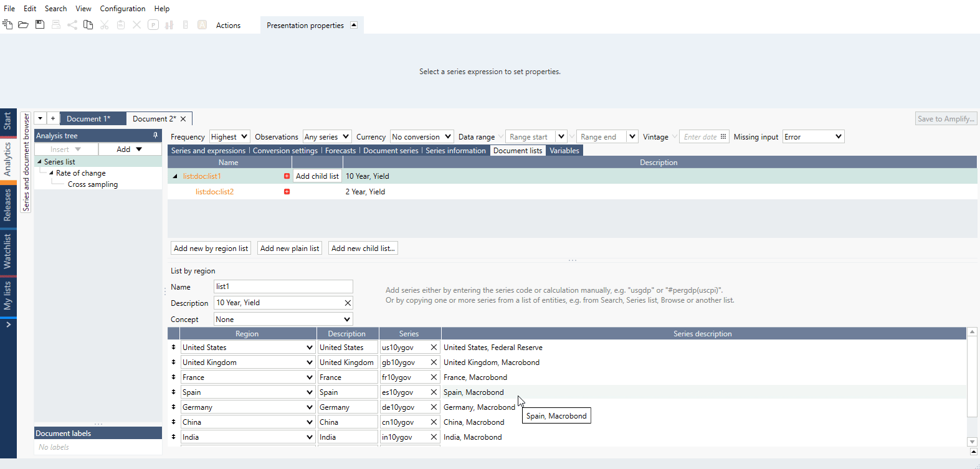
Task: Open the Vintage date calendar picker icon
Action: (723, 137)
